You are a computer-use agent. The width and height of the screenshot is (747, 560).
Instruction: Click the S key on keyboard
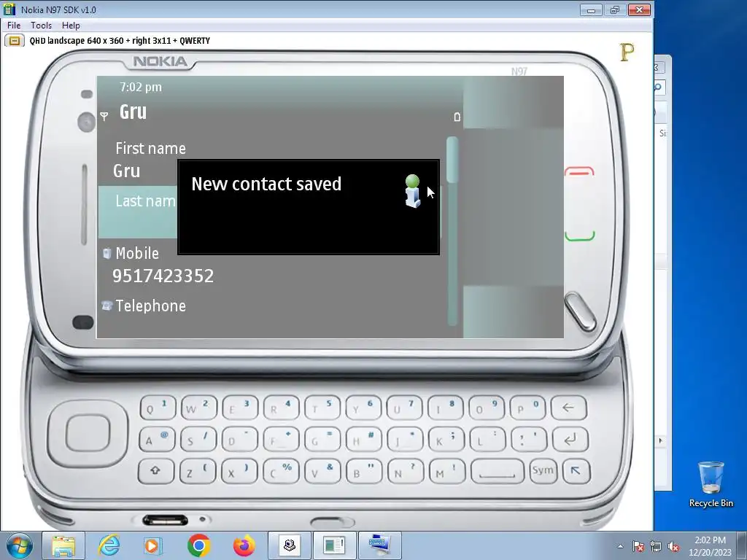198,439
